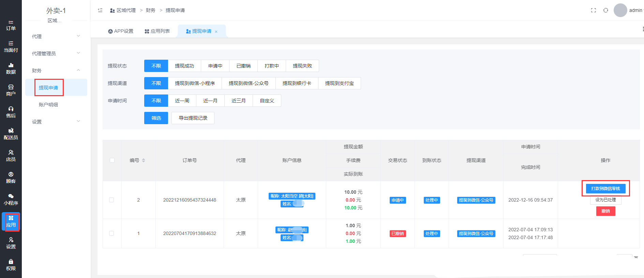Check the select-all checkbox in table header
644x278 pixels.
[x=112, y=160]
